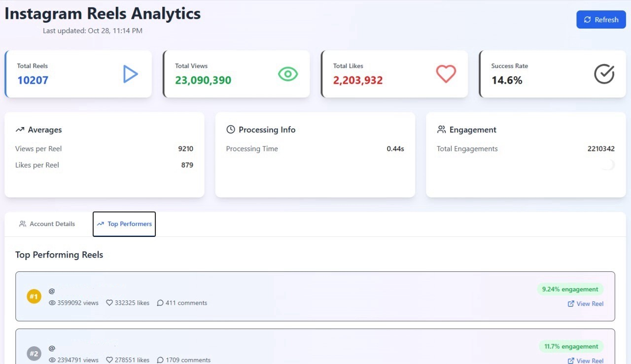Image resolution: width=631 pixels, height=364 pixels.
Task: Click the 11.7% engagement badge
Action: [x=571, y=346]
